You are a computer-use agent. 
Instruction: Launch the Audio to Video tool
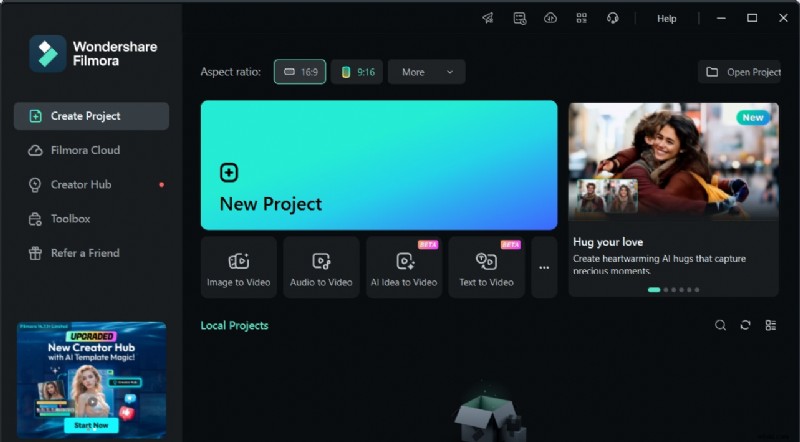[x=321, y=267]
